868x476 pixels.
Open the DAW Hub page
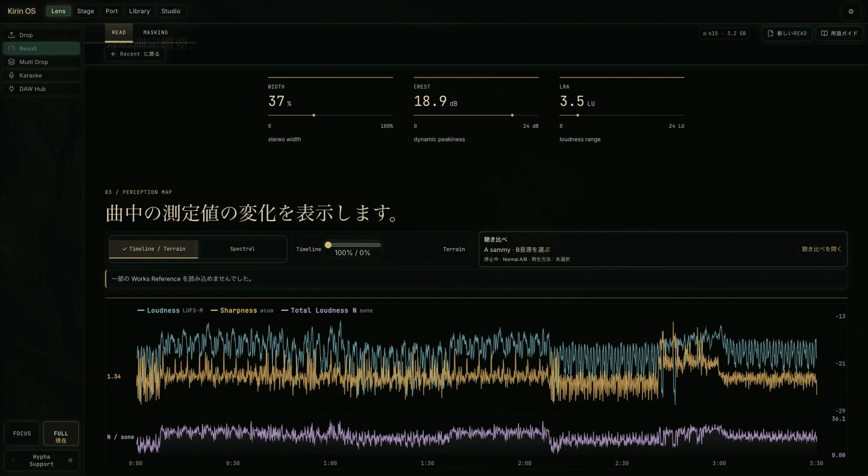pos(42,89)
